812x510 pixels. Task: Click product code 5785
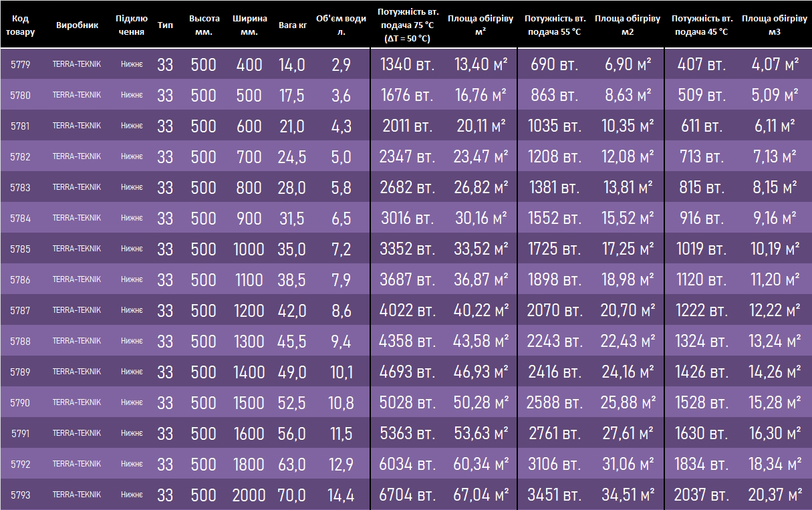[20, 249]
